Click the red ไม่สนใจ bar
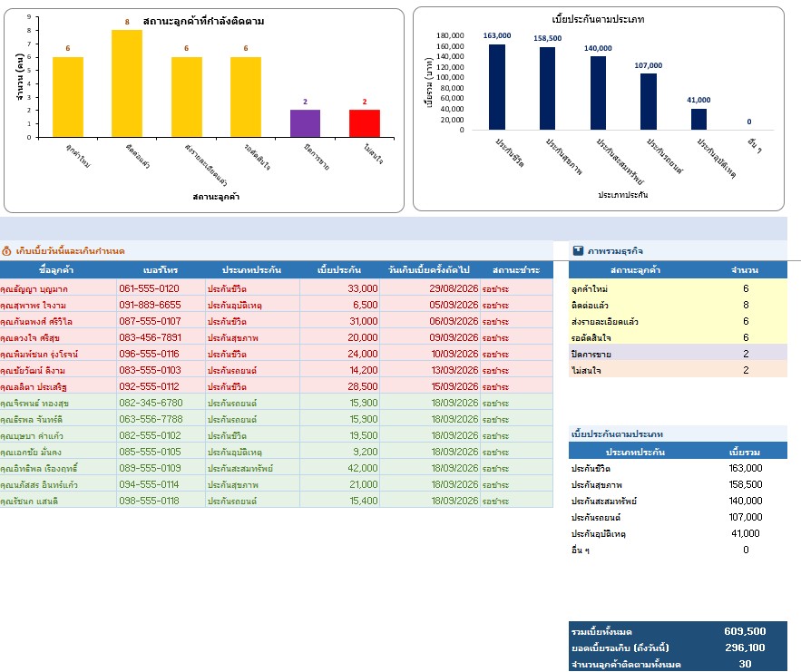 pos(365,123)
